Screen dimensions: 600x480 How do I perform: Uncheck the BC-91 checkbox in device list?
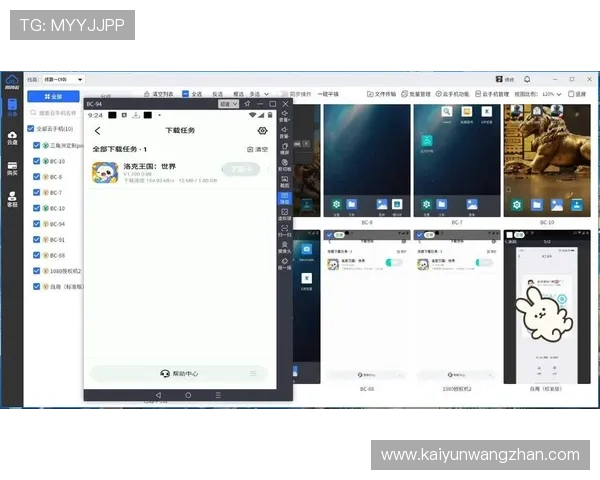point(36,240)
